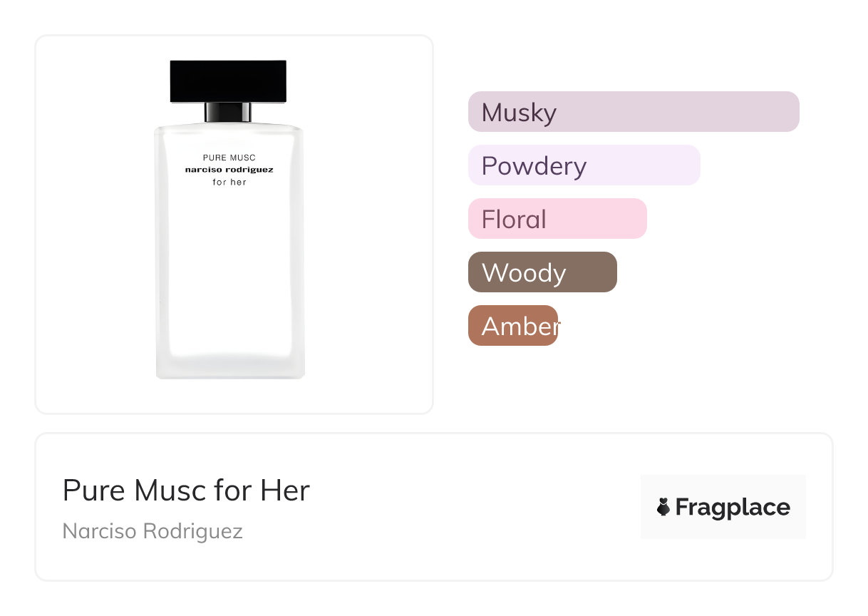Click the silver neck collar of the bottle
Image resolution: width=868 pixels, height=616 pixels.
coord(228,113)
